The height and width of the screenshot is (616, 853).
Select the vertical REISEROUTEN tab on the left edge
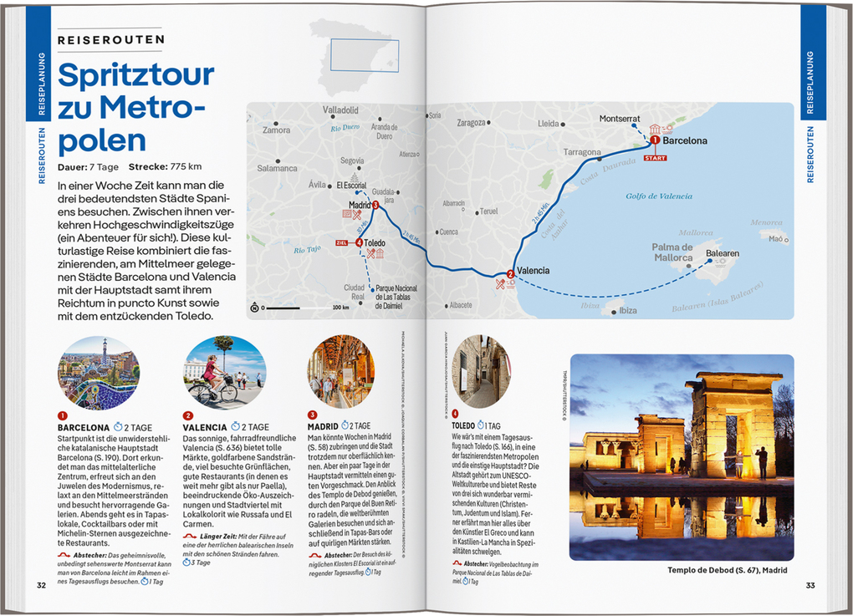(x=42, y=153)
